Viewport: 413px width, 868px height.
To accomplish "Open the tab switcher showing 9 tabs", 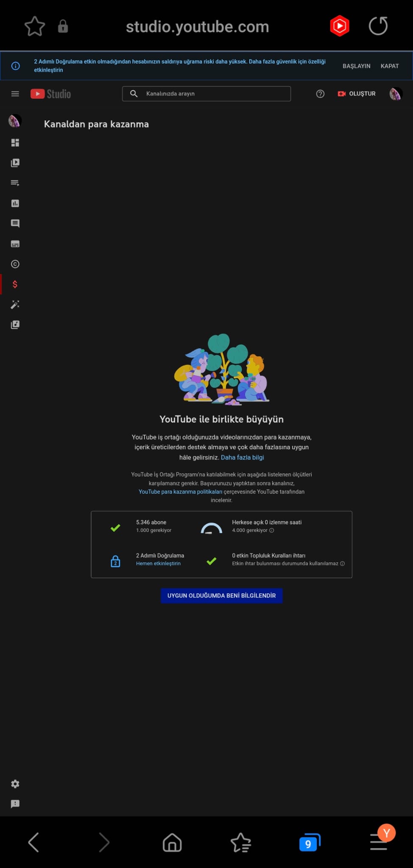I will 310,843.
